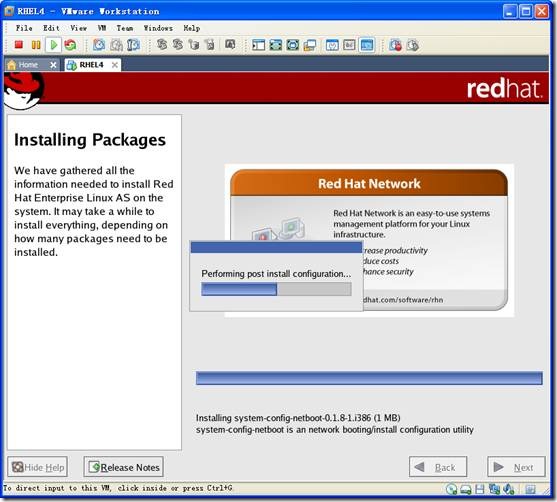Click the greyed Revert to snapshot icon

(117, 45)
